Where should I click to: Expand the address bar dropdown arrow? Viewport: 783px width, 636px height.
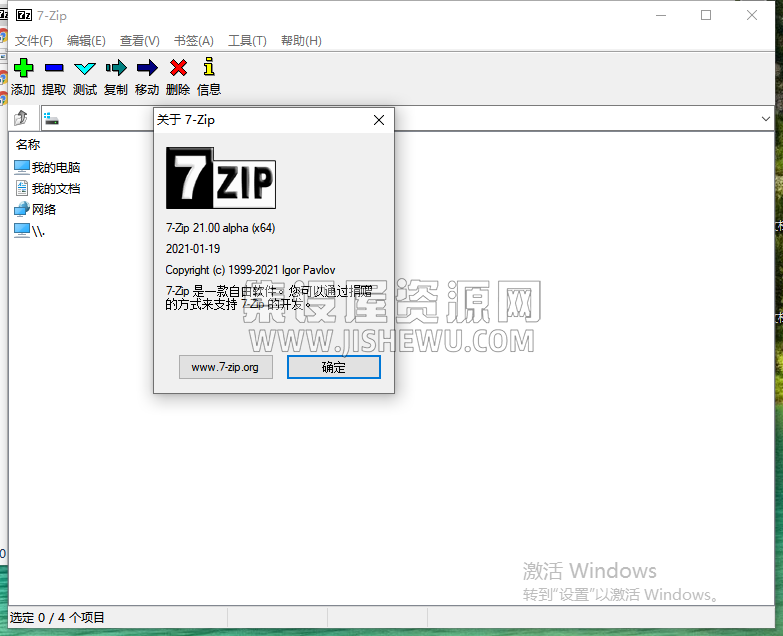[766, 119]
